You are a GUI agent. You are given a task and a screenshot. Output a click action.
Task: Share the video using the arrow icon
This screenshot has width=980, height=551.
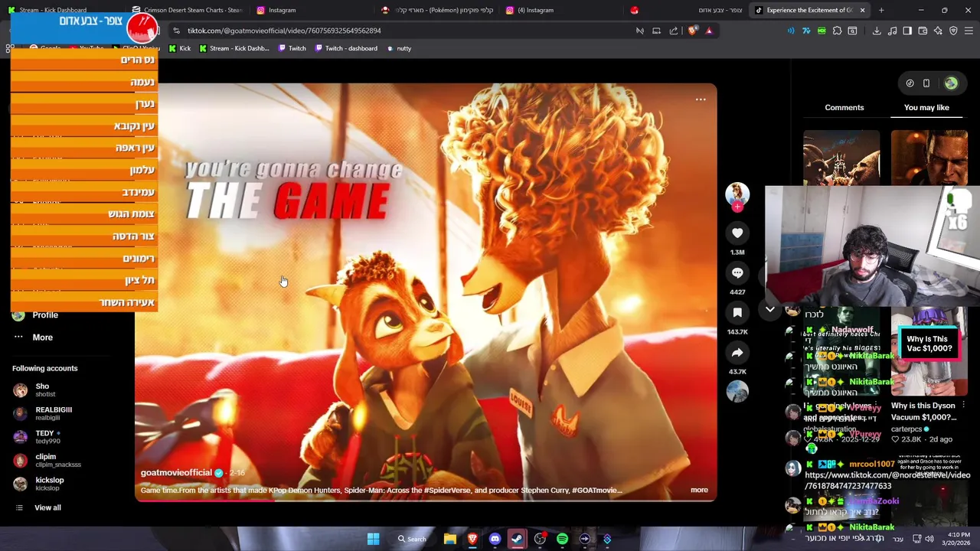[x=737, y=352]
